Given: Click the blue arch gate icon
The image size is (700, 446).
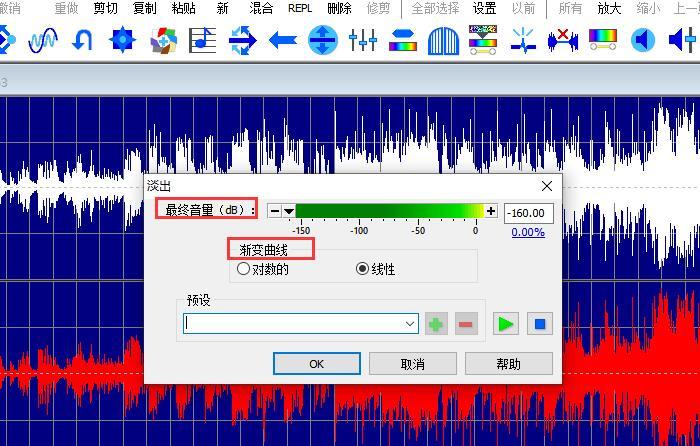Looking at the screenshot, I should click(x=443, y=41).
